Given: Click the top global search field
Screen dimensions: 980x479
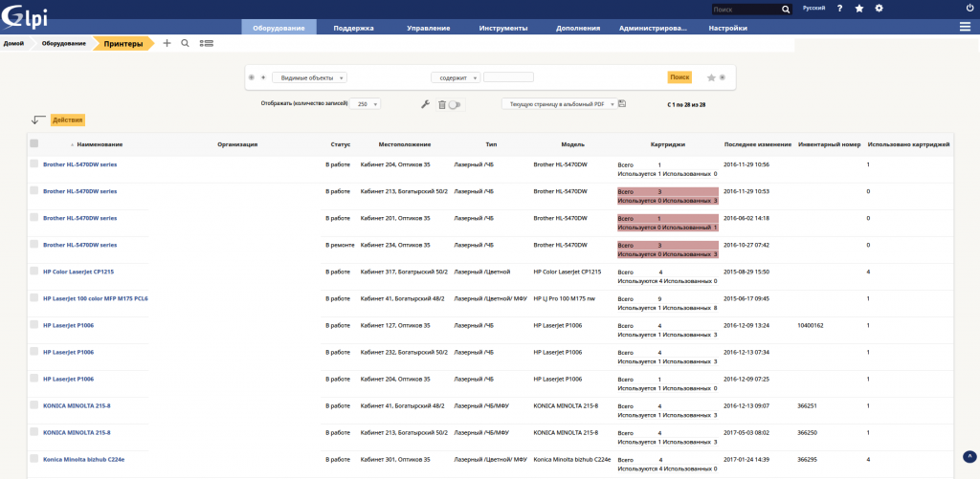Looking at the screenshot, I should [x=746, y=10].
